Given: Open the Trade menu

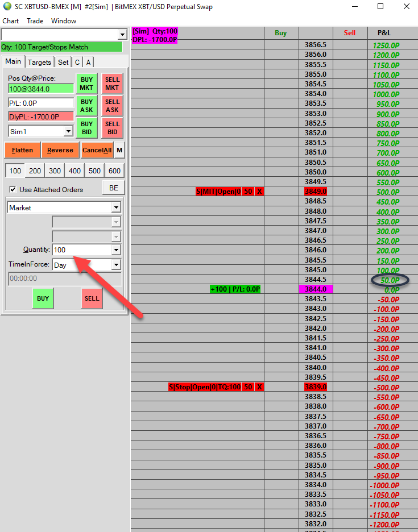Looking at the screenshot, I should (35, 20).
